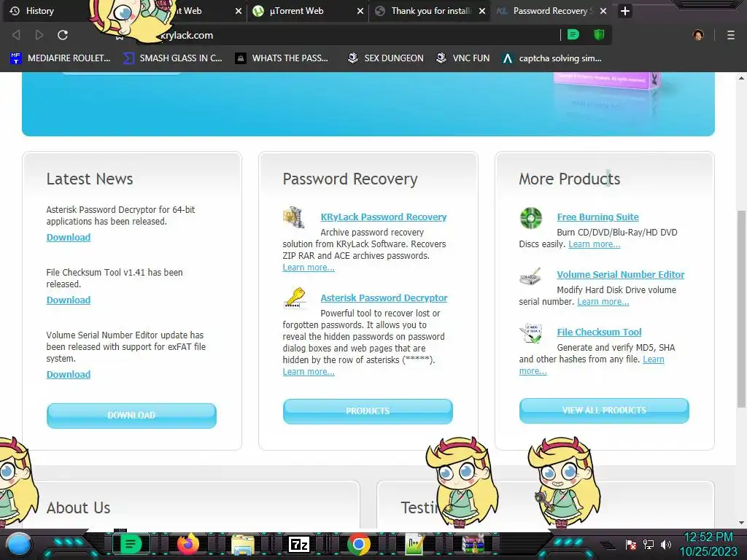Open the green notes app in taskbar
Viewport: 747px width, 560px height.
point(131,544)
